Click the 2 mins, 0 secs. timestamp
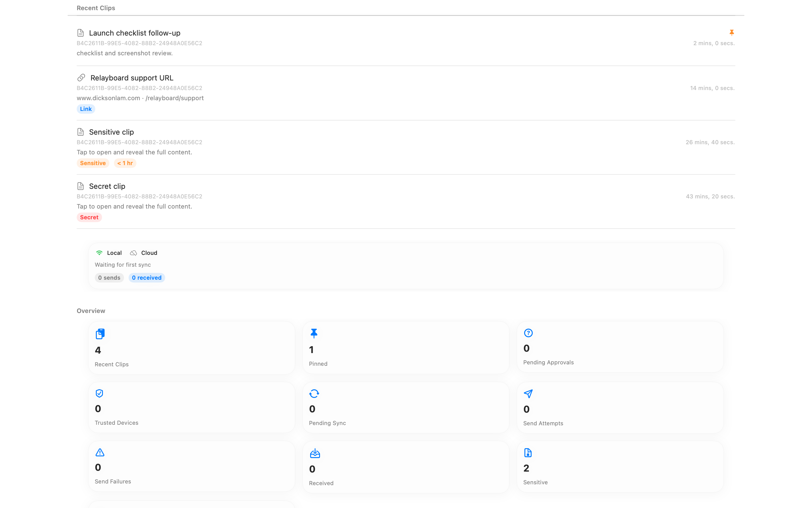The width and height of the screenshot is (812, 508). tap(714, 43)
